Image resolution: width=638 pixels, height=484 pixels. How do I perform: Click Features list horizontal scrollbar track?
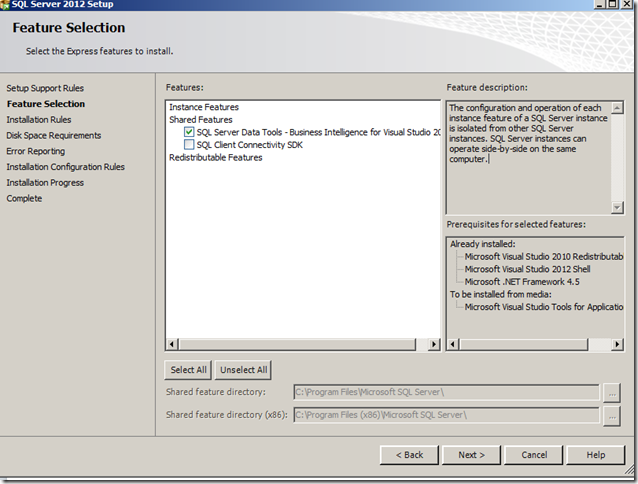422,344
